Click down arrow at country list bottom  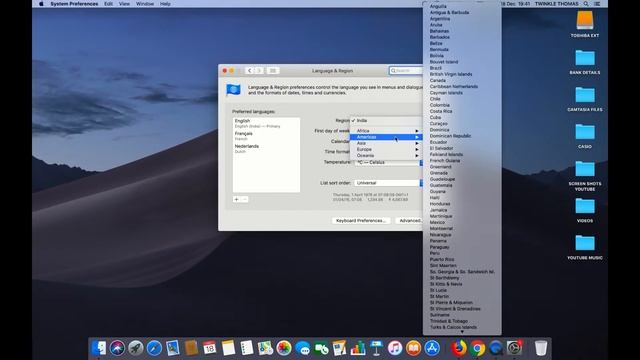tap(462, 332)
